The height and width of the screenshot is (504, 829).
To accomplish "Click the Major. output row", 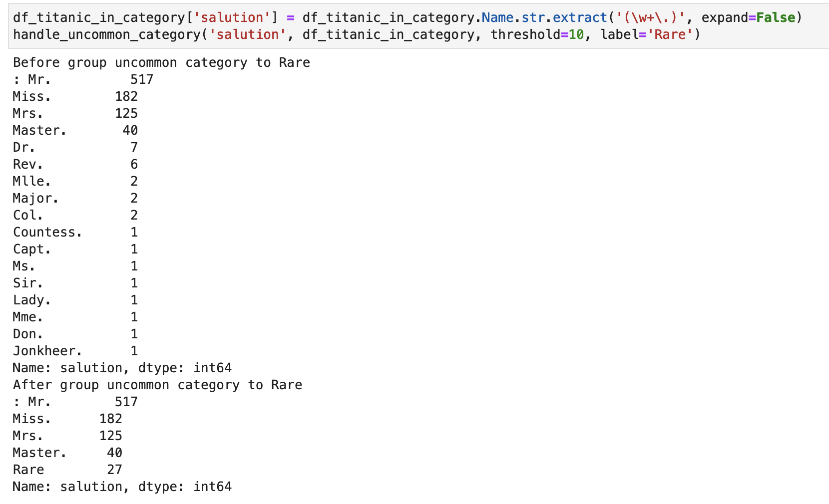I will tap(75, 198).
